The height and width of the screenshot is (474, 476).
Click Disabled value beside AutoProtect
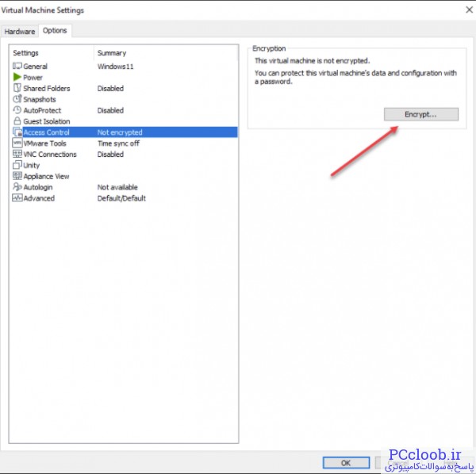tap(110, 110)
